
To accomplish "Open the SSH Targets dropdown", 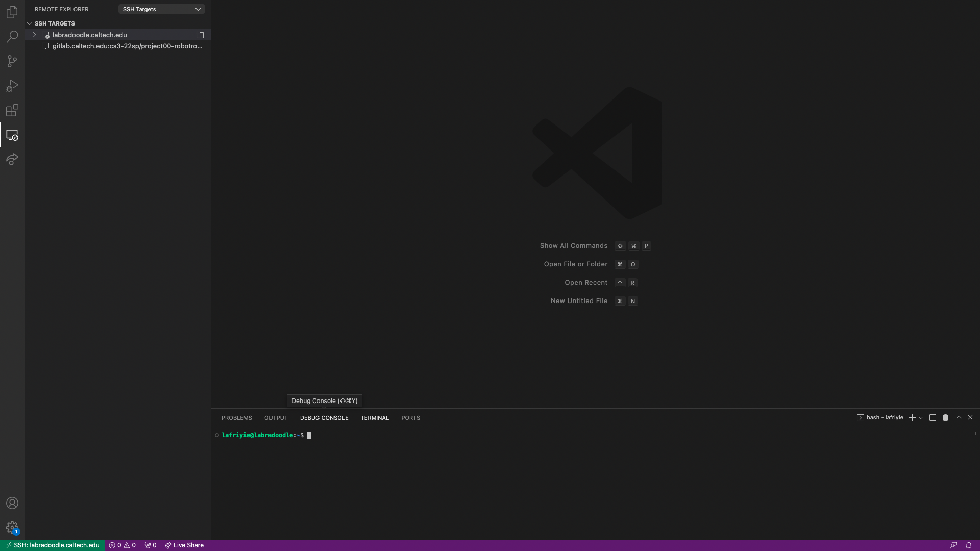I will pos(161,9).
